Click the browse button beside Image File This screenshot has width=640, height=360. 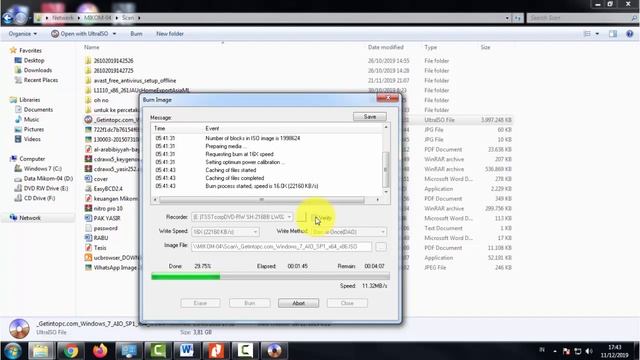point(381,247)
